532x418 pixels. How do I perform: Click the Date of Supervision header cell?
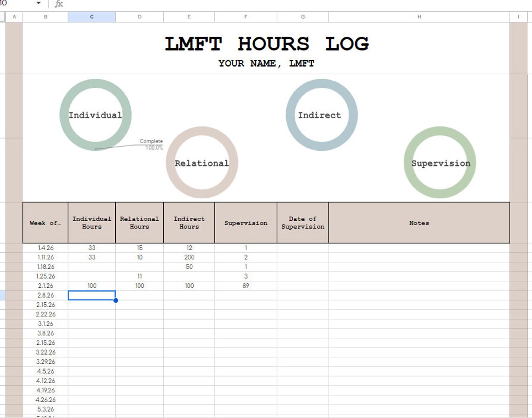click(303, 223)
